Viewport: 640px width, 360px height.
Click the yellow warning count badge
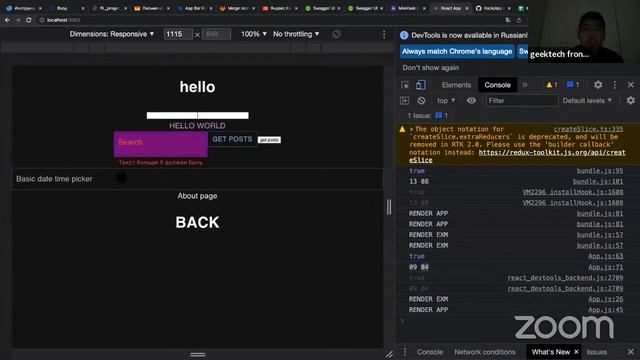(x=551, y=85)
